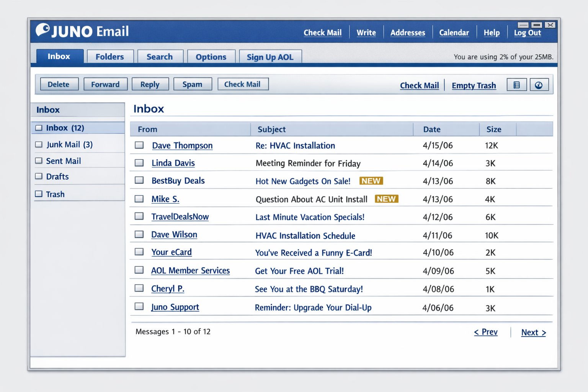Viewport: 588px width, 392px height.
Task: Open sender Juno Support
Action: [x=175, y=307]
